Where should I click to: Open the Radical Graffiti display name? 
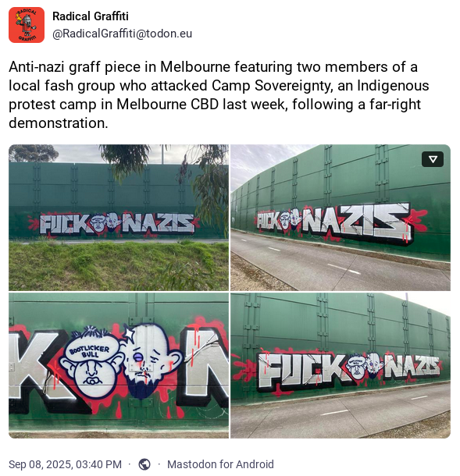pyautogui.click(x=91, y=16)
